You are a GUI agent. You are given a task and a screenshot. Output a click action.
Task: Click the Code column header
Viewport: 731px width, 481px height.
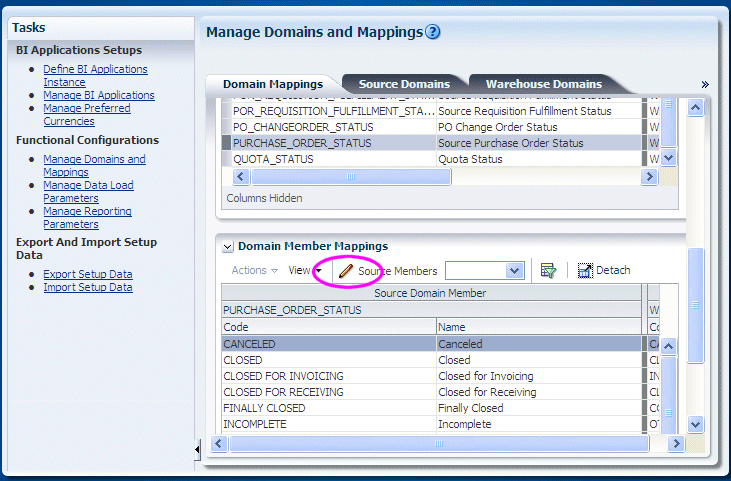coord(329,327)
